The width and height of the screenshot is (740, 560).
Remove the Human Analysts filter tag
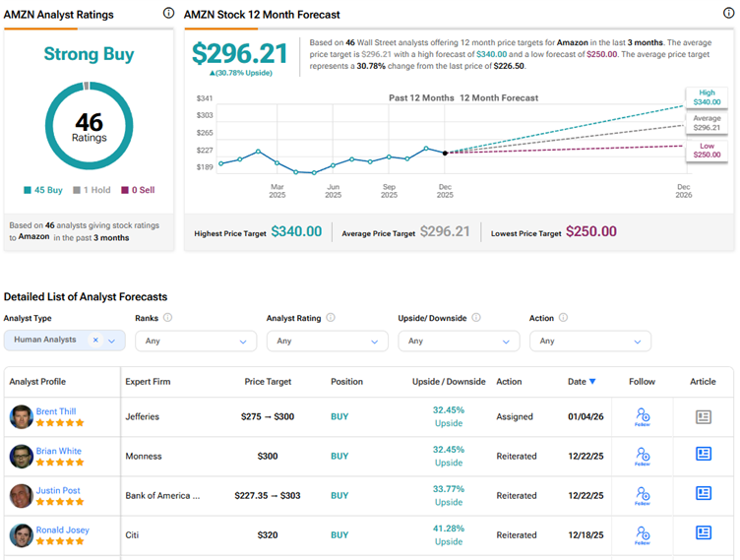[95, 341]
